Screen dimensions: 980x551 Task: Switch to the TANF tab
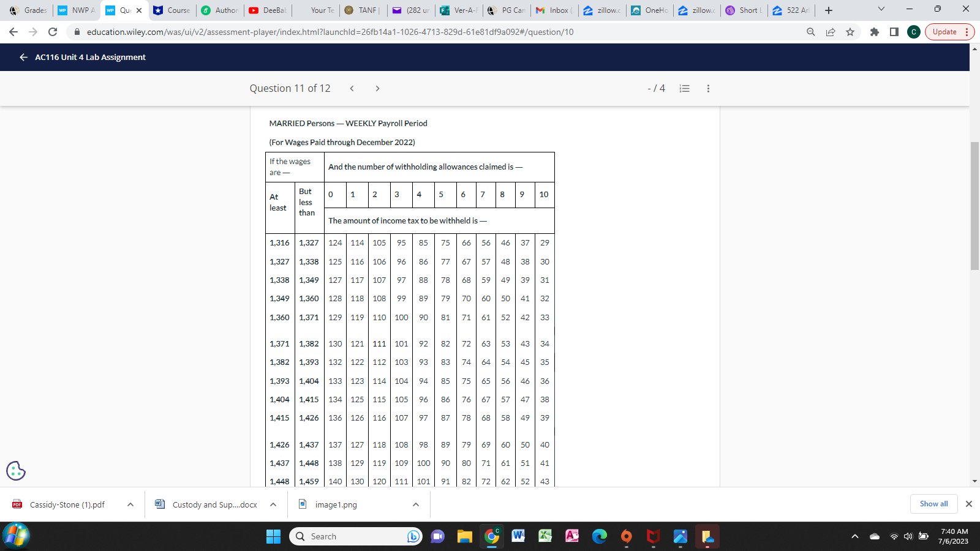[x=363, y=10]
